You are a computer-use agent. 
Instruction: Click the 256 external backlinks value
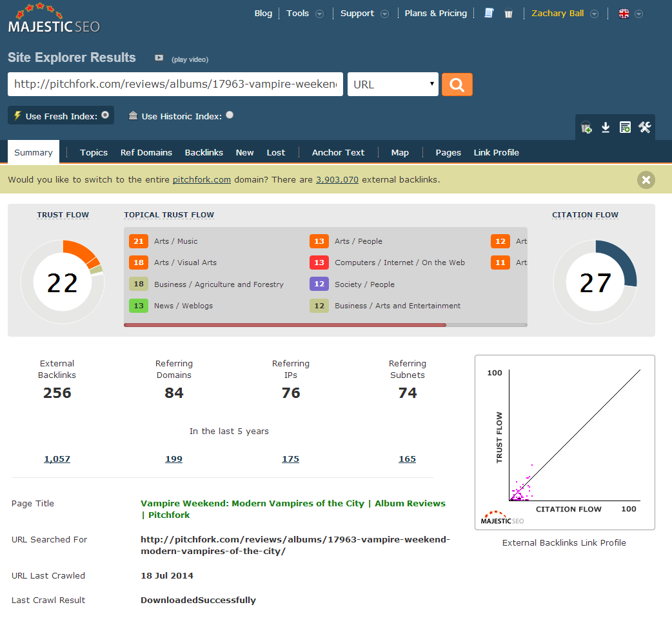tap(57, 393)
